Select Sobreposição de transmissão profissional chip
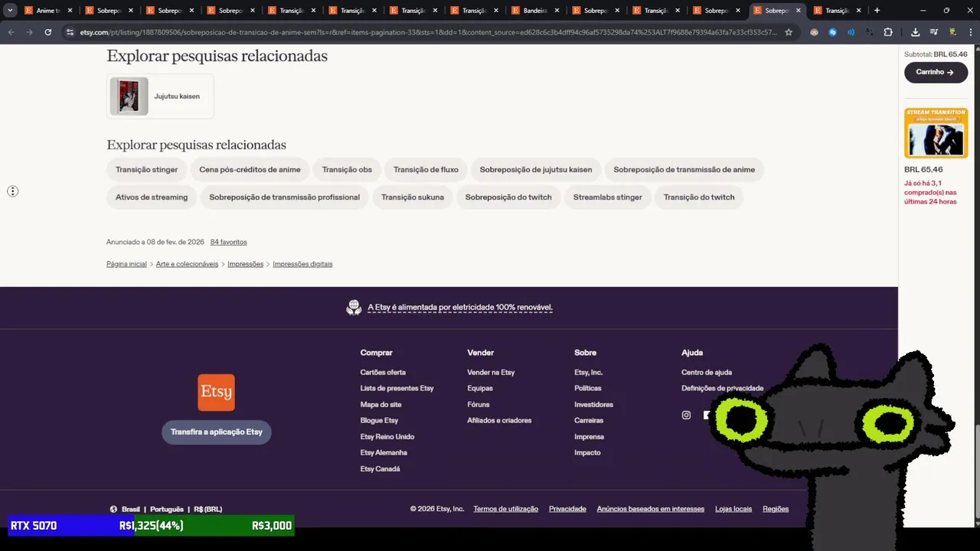 click(284, 197)
